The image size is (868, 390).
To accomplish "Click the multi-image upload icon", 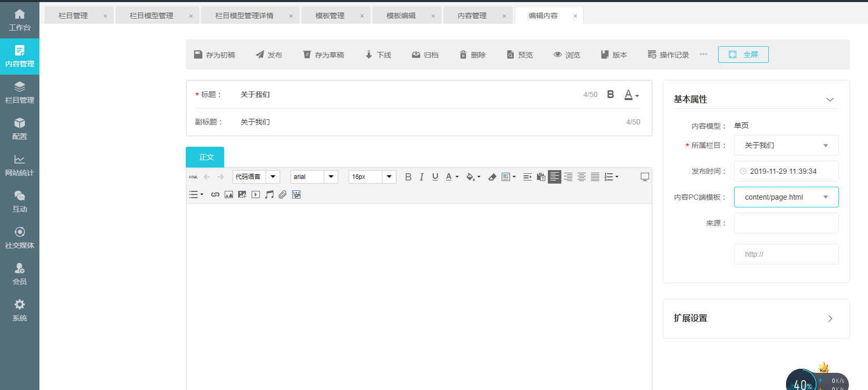I will pos(242,194).
